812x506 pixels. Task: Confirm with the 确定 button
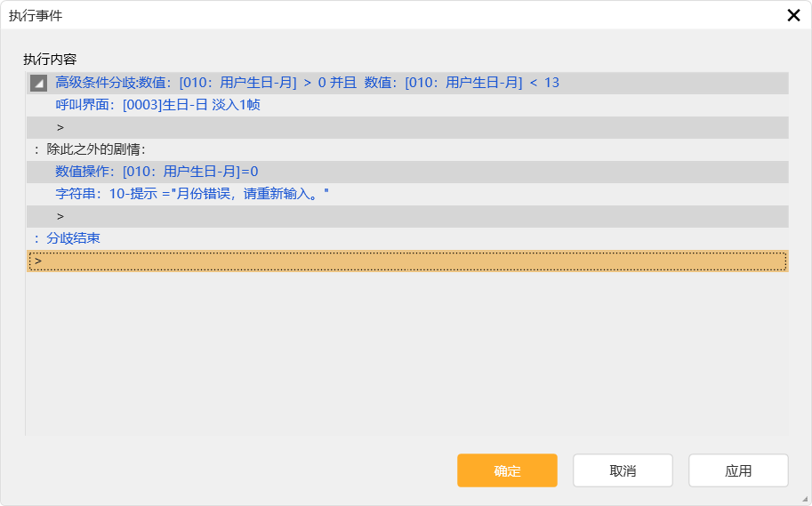507,470
